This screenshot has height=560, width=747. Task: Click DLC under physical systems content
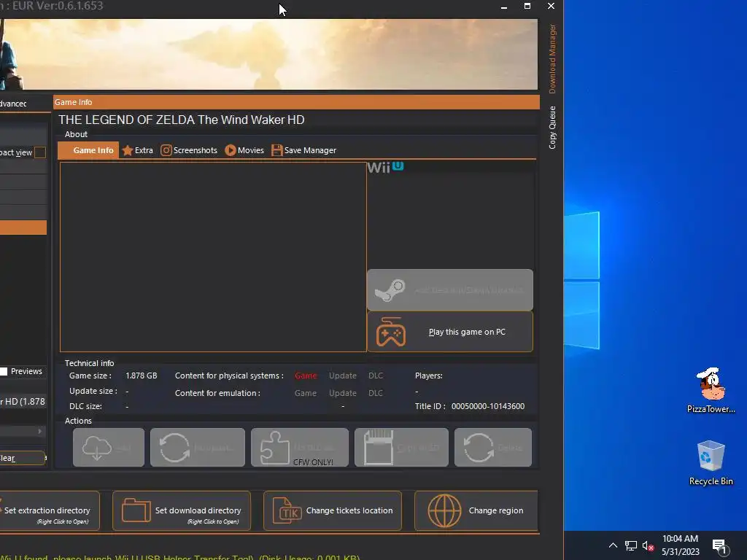[376, 376]
